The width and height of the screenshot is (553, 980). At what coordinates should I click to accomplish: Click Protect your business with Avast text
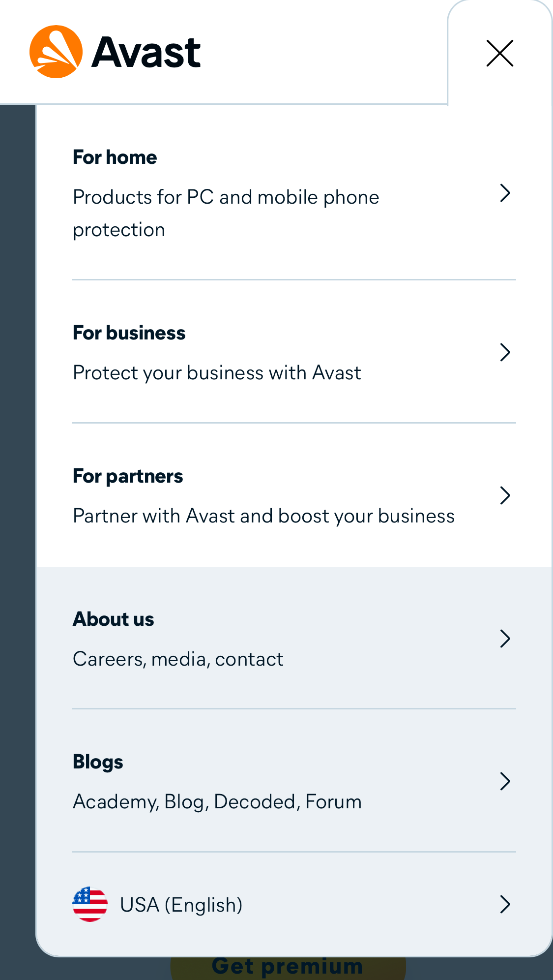(x=217, y=372)
